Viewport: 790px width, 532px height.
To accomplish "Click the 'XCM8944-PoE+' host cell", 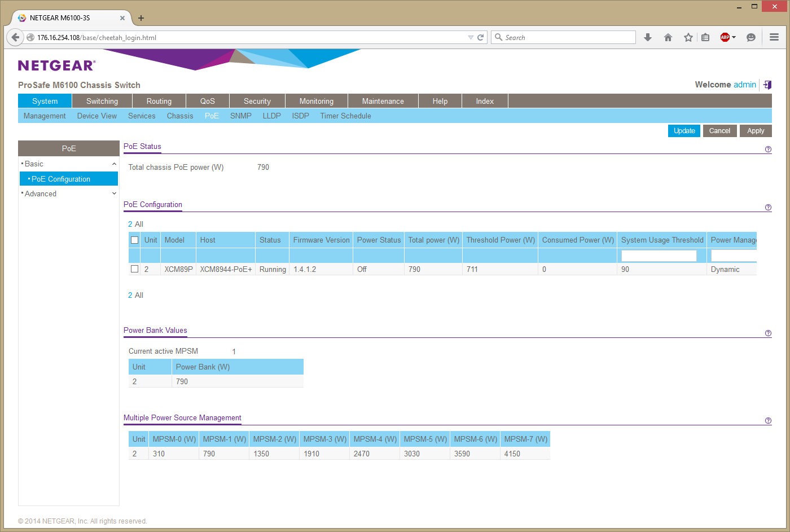I will [x=226, y=269].
